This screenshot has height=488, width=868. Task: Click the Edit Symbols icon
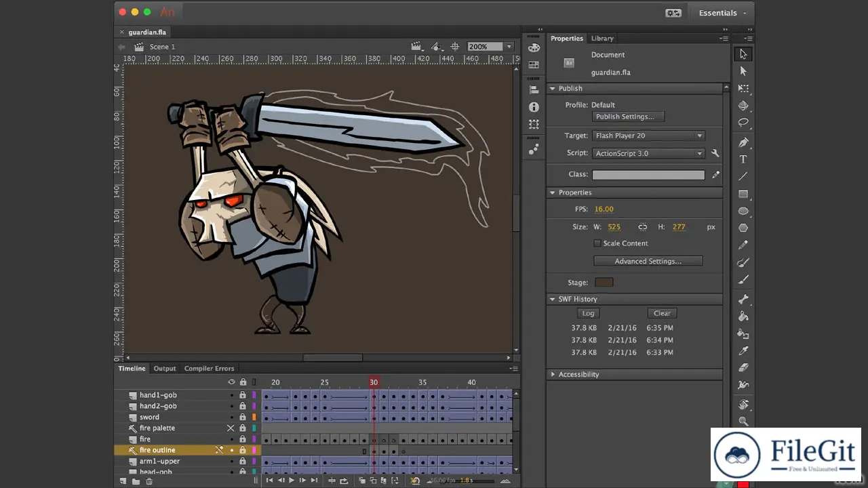[436, 47]
